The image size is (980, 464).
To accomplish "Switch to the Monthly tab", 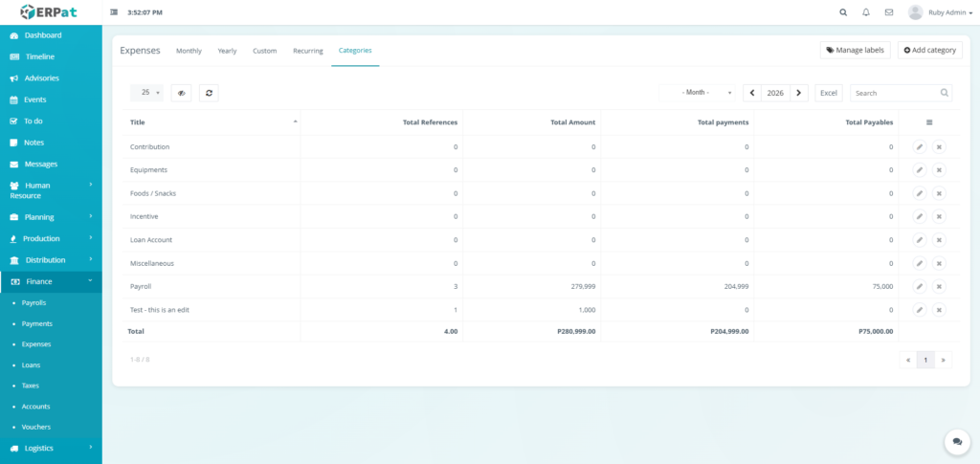I will (189, 51).
